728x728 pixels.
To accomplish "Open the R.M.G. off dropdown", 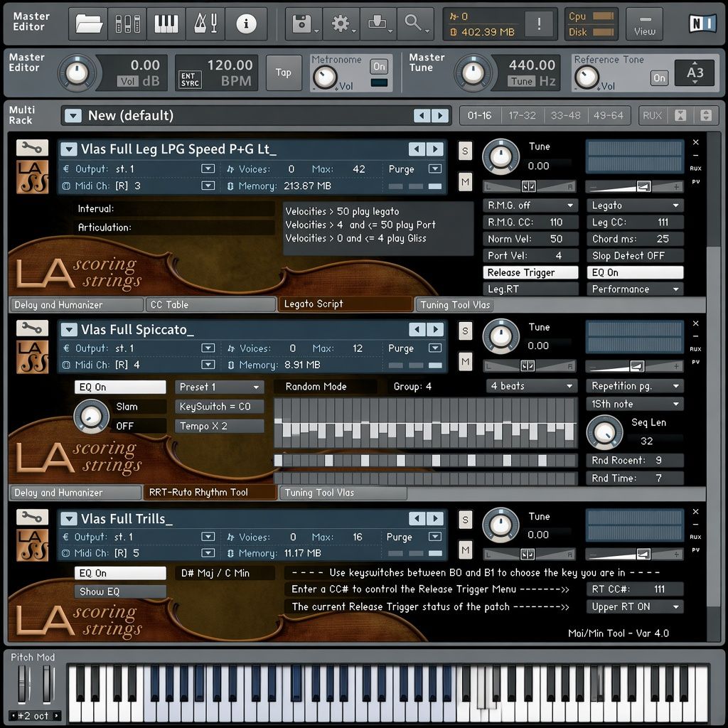I will click(x=530, y=205).
